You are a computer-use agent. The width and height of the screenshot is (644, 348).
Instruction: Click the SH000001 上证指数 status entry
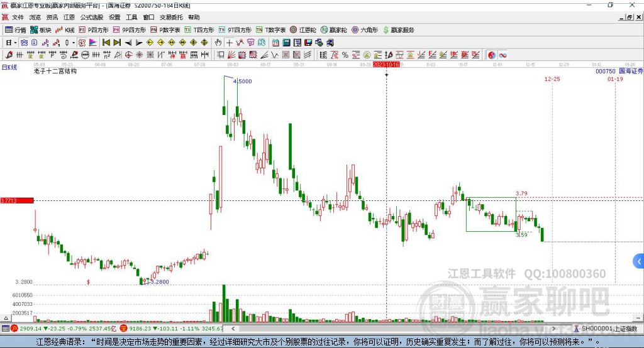tap(606, 329)
